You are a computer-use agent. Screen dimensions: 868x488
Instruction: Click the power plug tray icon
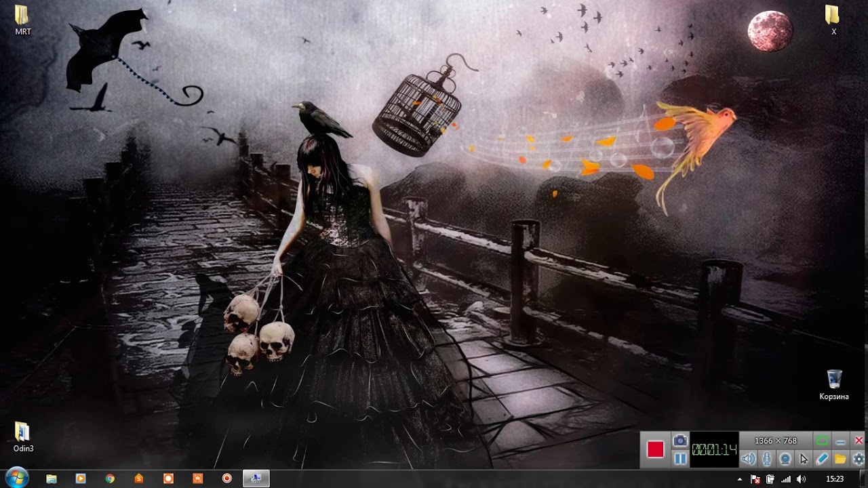[771, 479]
